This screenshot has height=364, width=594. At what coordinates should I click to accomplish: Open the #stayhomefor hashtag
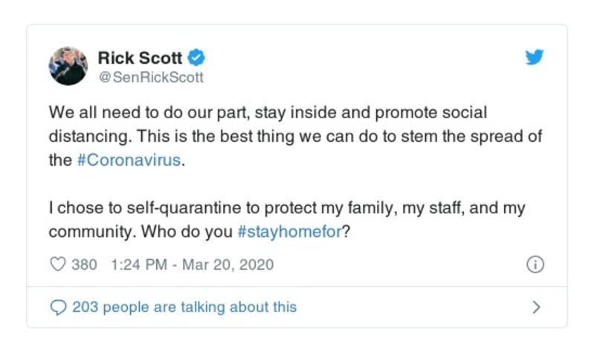(x=289, y=231)
